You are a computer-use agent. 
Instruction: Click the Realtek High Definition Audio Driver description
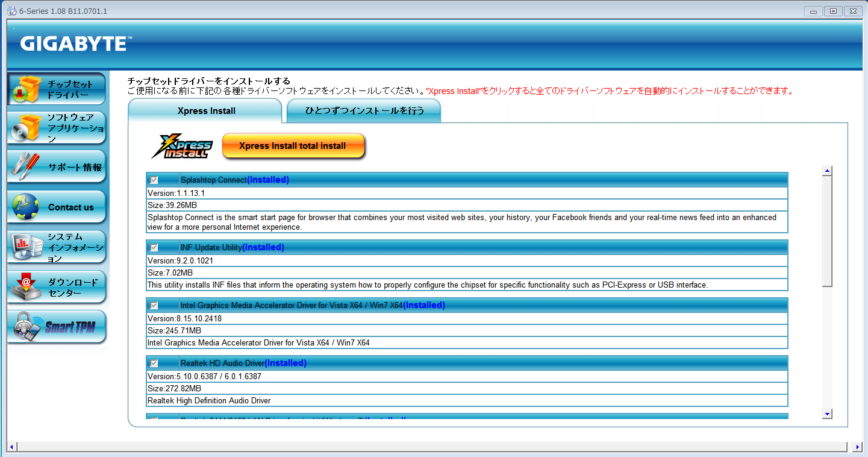pos(209,400)
